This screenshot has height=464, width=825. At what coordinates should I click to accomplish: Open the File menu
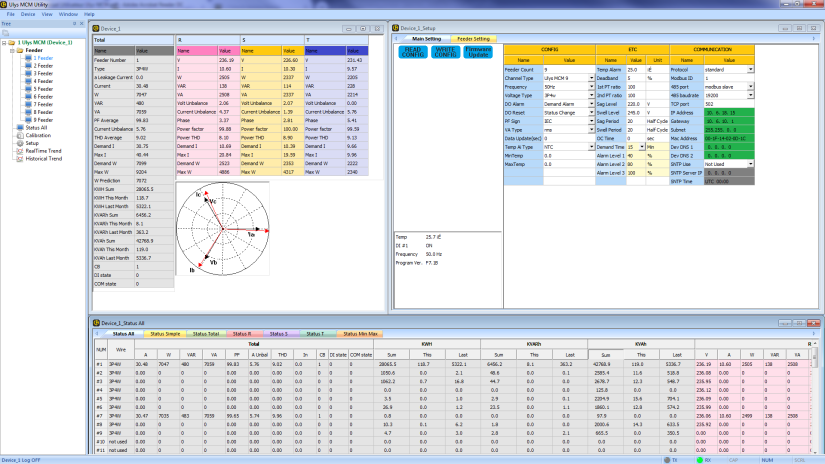coord(11,14)
